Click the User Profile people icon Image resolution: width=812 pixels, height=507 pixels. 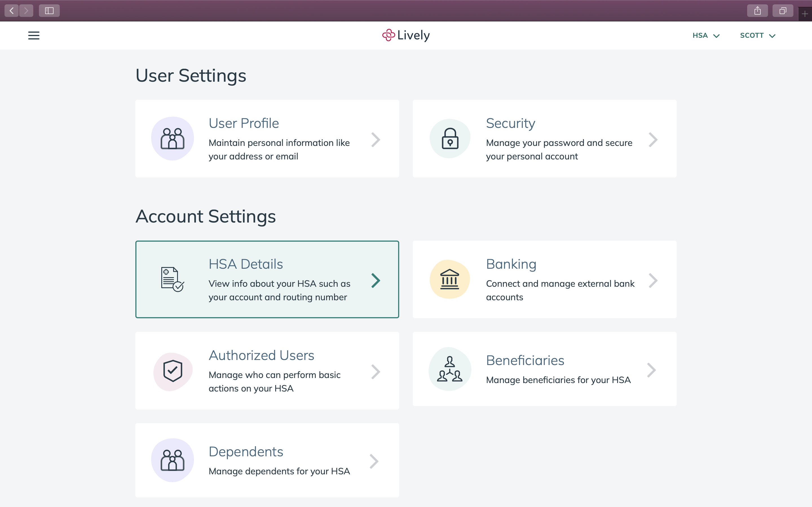173,139
